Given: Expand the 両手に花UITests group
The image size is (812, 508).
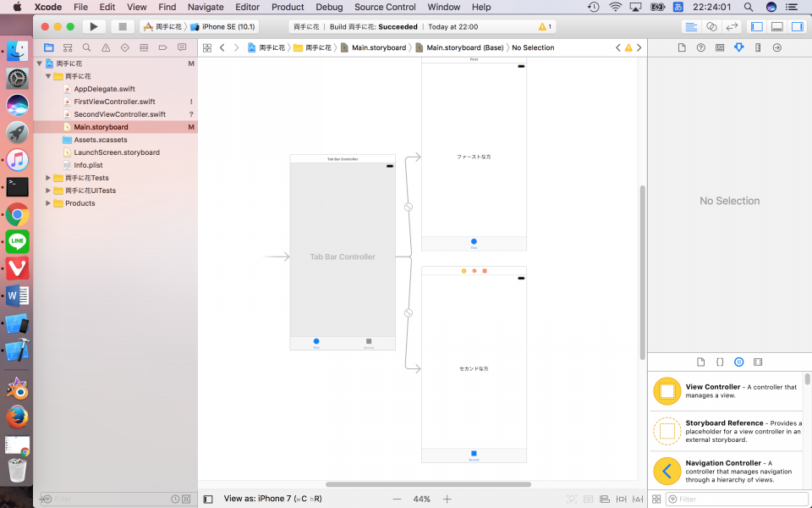Looking at the screenshot, I should pyautogui.click(x=48, y=190).
